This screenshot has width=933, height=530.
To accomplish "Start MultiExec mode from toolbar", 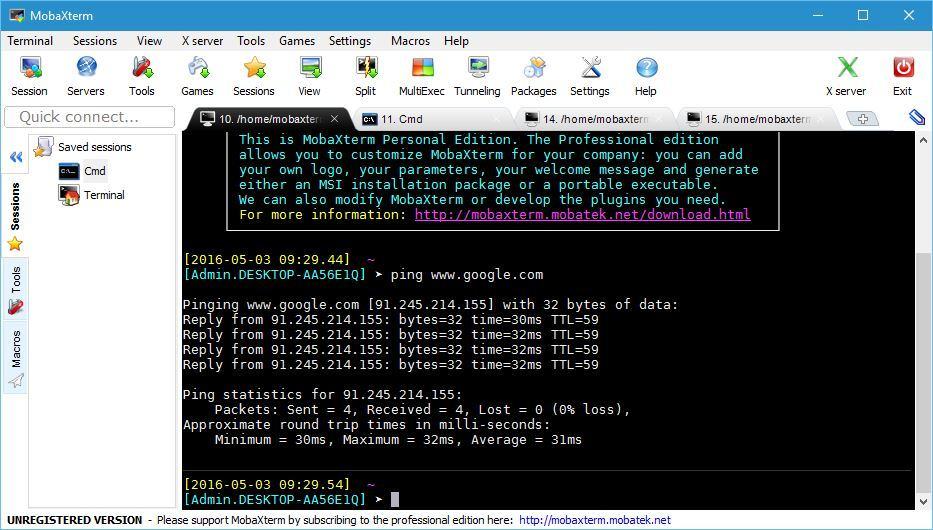I will click(422, 76).
